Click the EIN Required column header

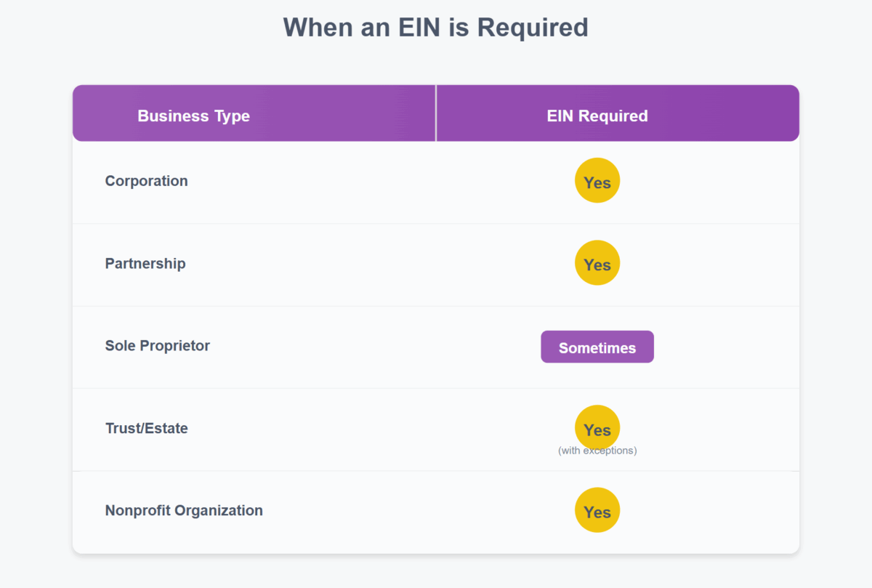tap(597, 116)
